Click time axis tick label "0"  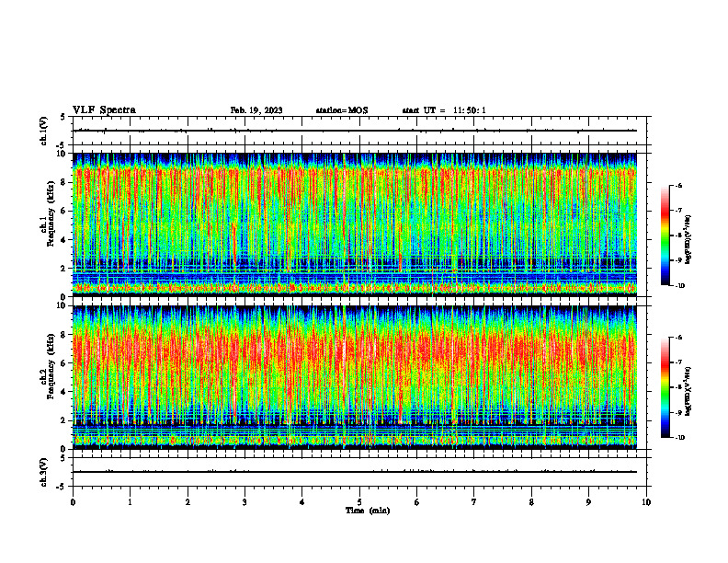pos(73,502)
